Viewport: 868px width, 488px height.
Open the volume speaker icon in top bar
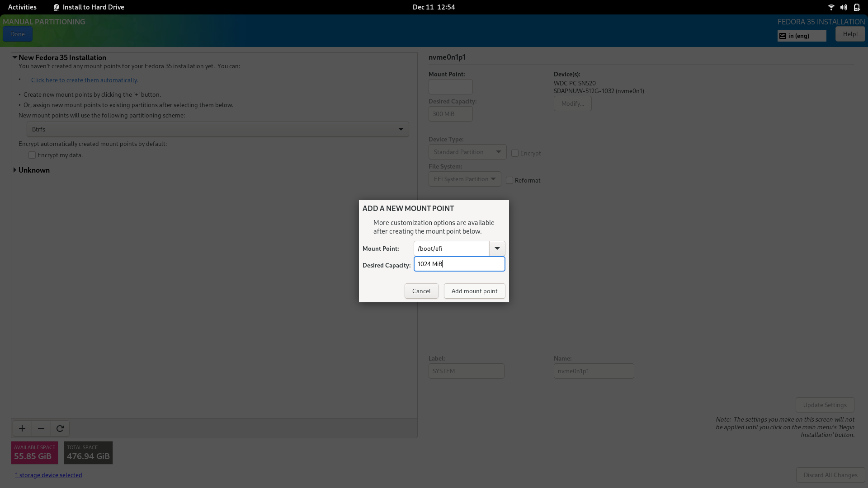click(x=844, y=7)
